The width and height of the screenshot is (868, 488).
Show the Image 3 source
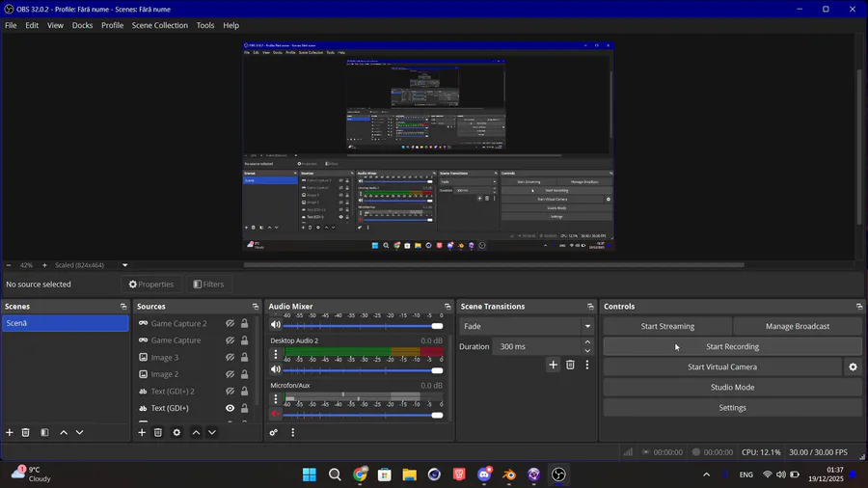pyautogui.click(x=230, y=358)
